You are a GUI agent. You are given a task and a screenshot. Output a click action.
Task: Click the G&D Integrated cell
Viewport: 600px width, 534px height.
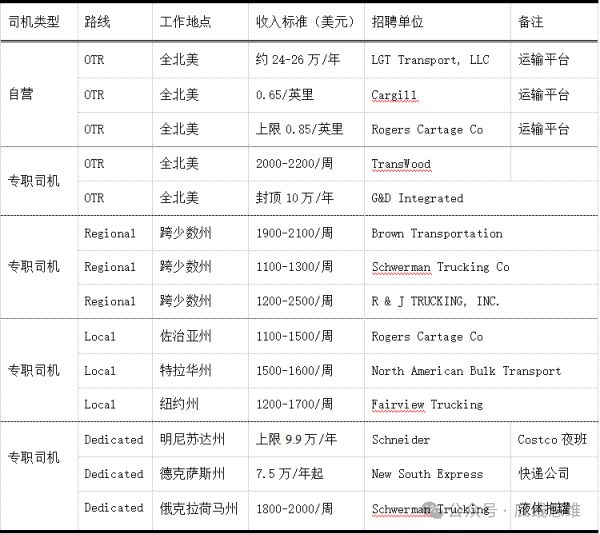click(x=417, y=198)
